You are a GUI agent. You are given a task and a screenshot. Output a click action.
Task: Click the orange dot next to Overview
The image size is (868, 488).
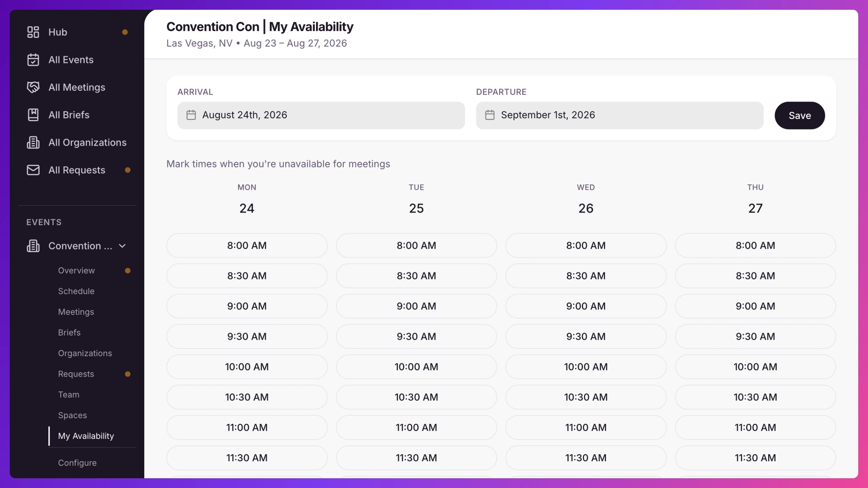[x=128, y=270]
